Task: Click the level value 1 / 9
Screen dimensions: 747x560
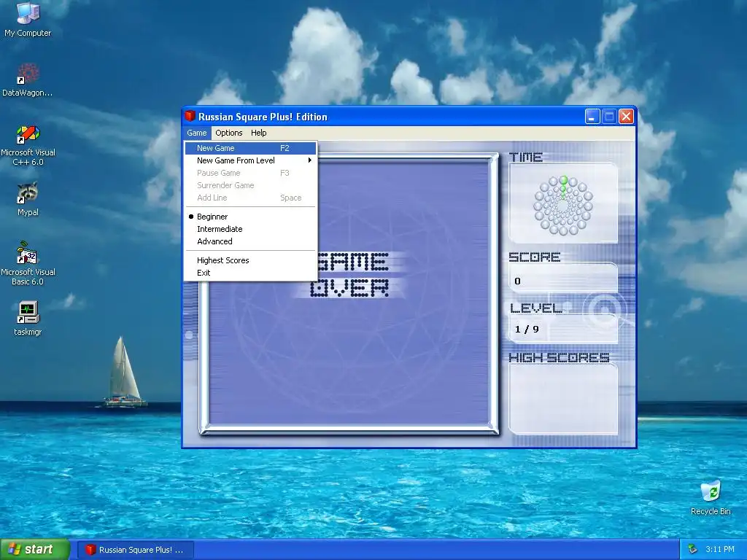Action: pos(527,329)
